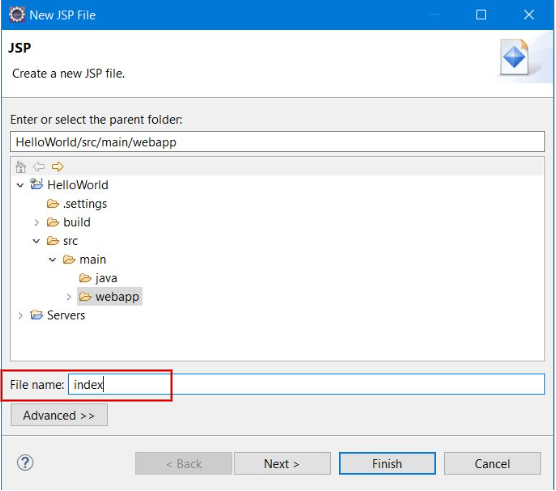This screenshot has width=556, height=491.
Task: Expand the Servers node
Action: tap(21, 315)
